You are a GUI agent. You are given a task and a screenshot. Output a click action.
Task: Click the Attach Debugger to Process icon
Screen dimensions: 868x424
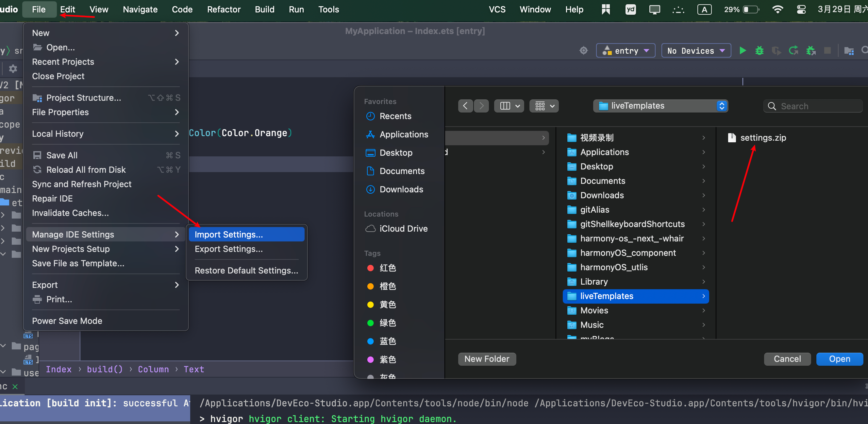810,51
